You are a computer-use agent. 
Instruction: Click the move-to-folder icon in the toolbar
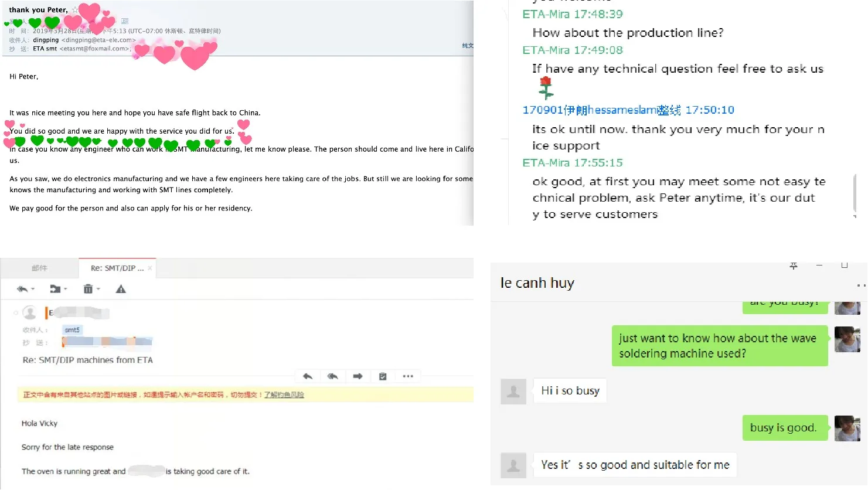[55, 289]
